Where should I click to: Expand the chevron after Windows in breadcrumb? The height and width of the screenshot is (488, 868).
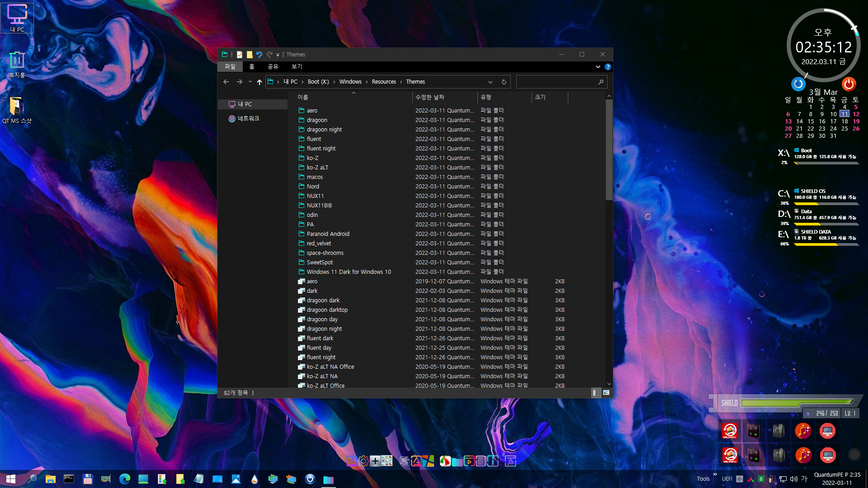click(x=367, y=82)
